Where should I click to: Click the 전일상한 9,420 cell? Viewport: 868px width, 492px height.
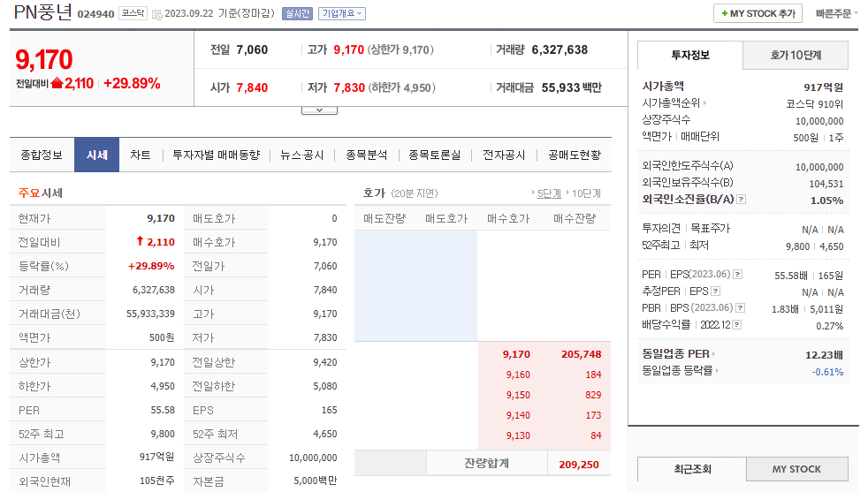[x=325, y=362]
